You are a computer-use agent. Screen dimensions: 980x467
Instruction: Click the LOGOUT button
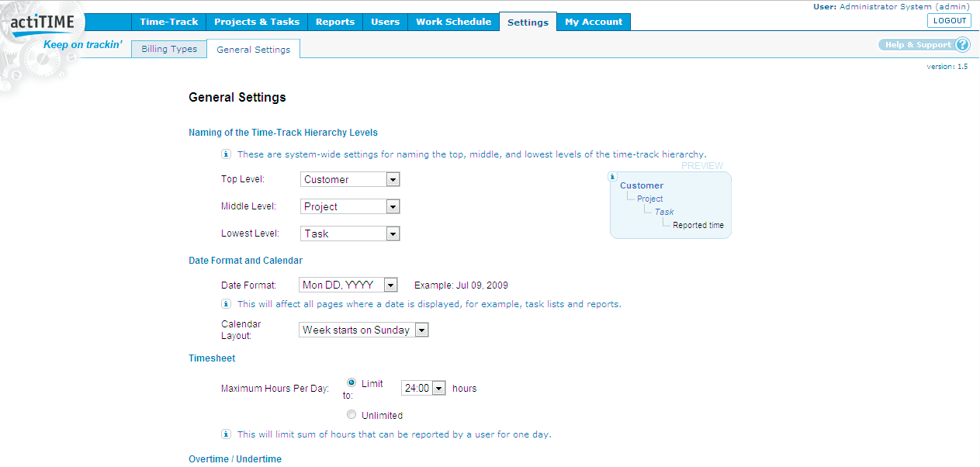(x=949, y=21)
